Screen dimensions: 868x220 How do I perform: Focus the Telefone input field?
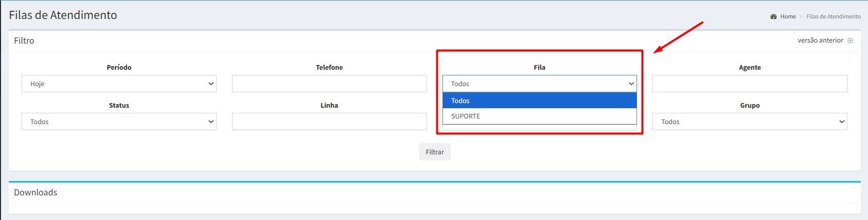329,84
